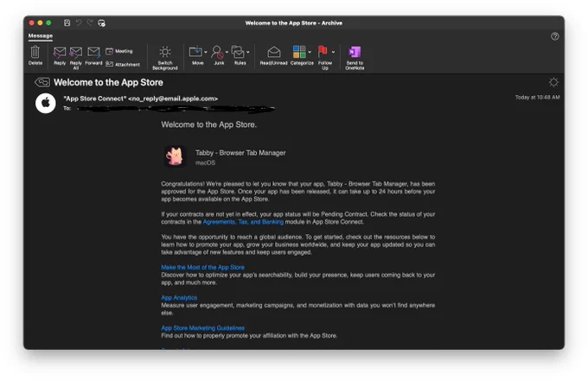Click the back arrow beside the email subject
The height and width of the screenshot is (381, 588).
pos(42,82)
